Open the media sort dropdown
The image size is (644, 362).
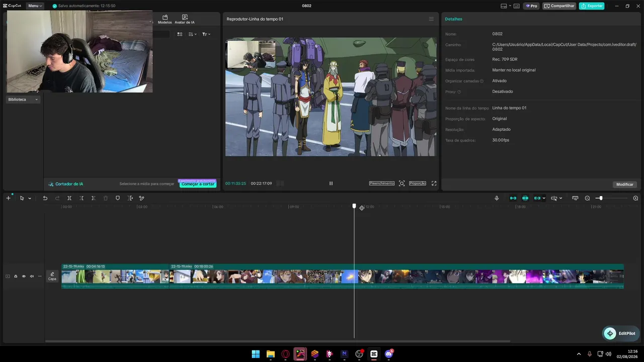[193, 34]
